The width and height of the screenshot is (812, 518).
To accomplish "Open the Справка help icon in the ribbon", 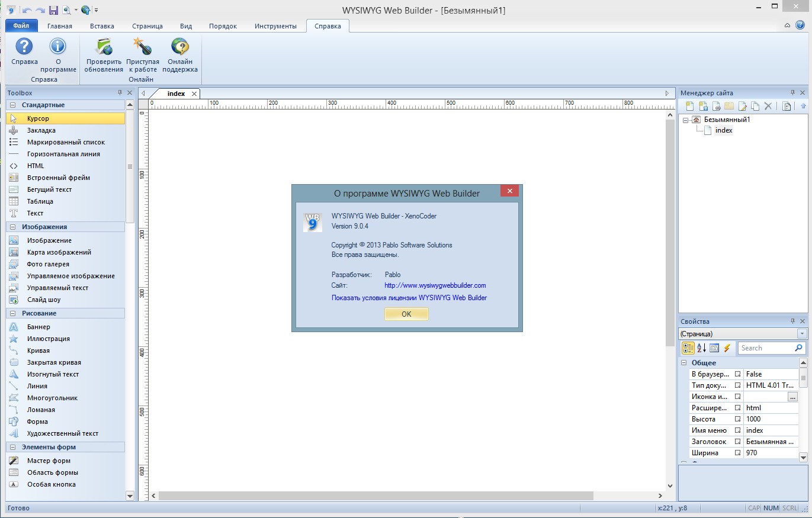I will pos(24,52).
